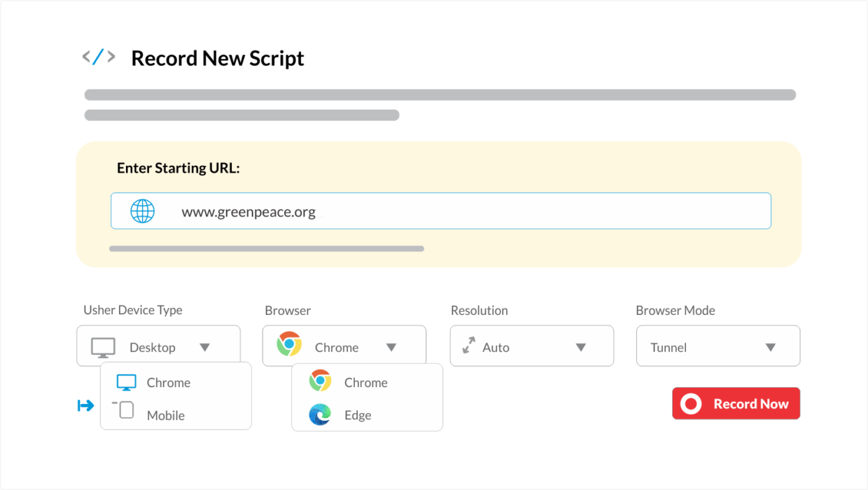Open the Browser dropdown arrow
Viewport: 868px width, 490px height.
tap(391, 347)
